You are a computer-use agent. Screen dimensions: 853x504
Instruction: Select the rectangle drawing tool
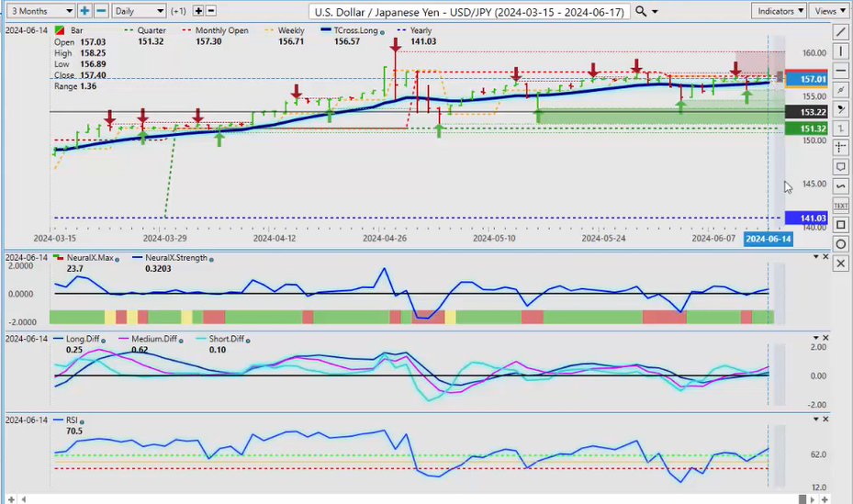pos(841,225)
